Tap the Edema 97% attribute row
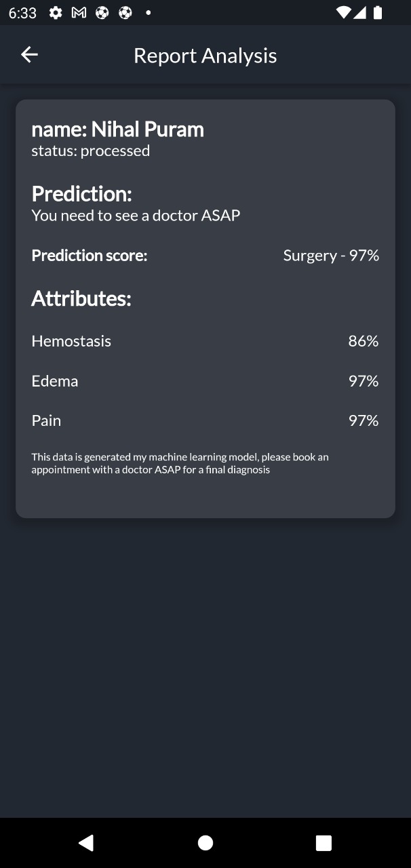This screenshot has width=411, height=868. 203,380
